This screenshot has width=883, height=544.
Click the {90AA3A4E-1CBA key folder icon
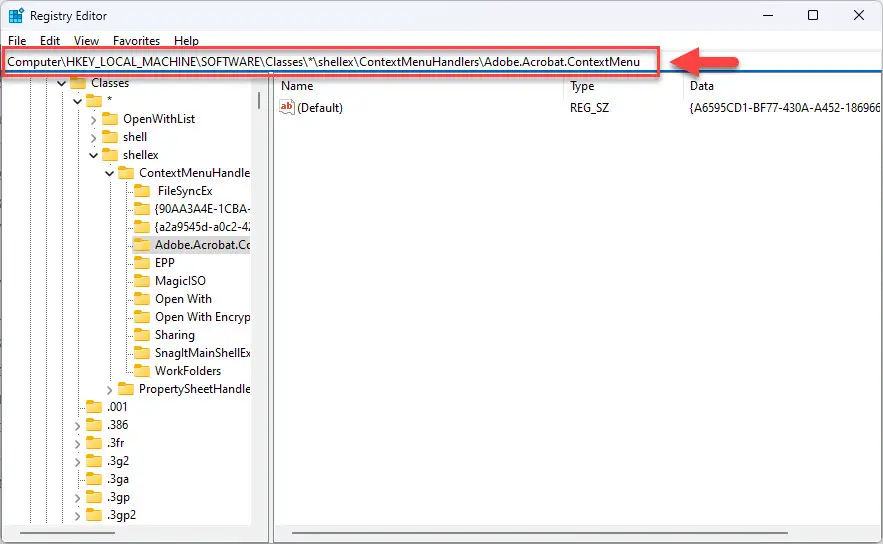(142, 209)
